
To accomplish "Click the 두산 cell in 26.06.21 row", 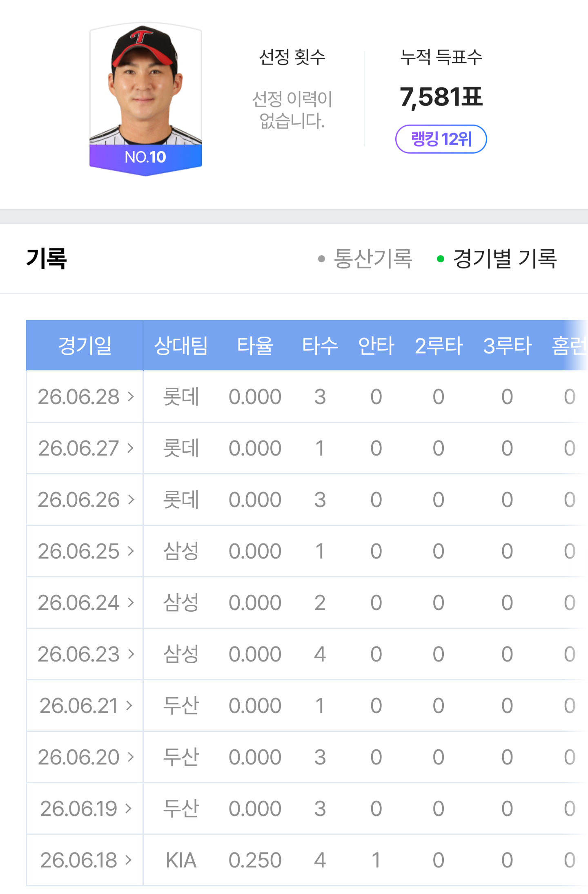I will pos(181,706).
